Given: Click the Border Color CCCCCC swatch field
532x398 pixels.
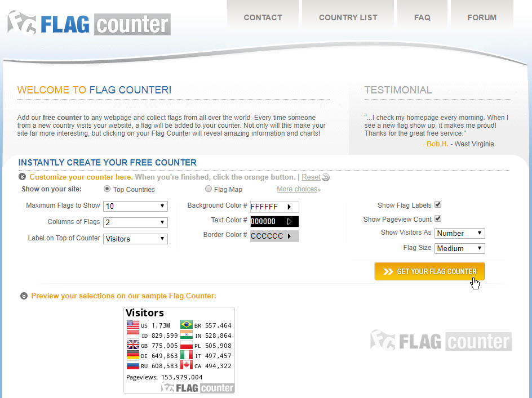Looking at the screenshot, I should click(274, 236).
